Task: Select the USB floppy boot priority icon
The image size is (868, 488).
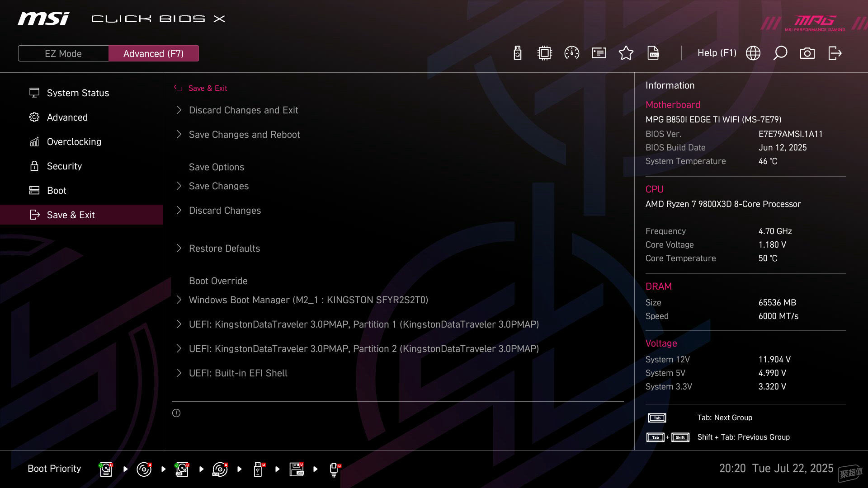Action: coord(297,469)
